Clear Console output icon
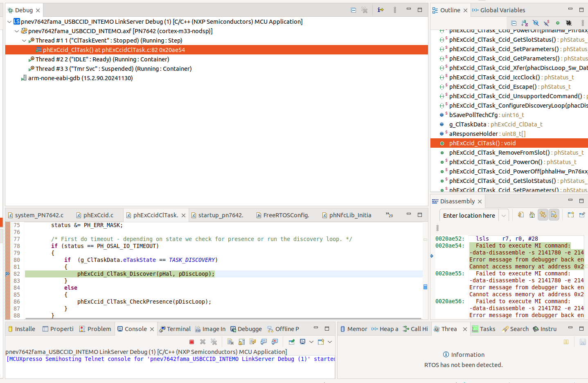588x383 pixels. (230, 342)
